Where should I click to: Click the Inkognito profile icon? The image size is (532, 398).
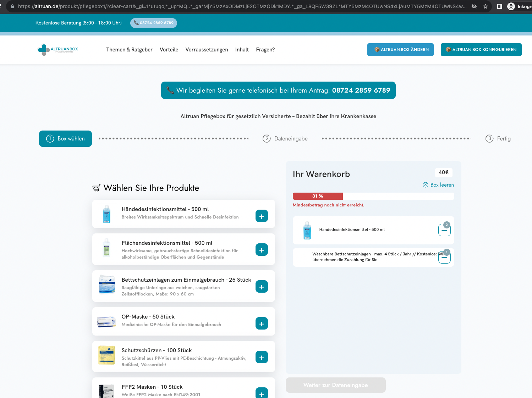coord(511,6)
